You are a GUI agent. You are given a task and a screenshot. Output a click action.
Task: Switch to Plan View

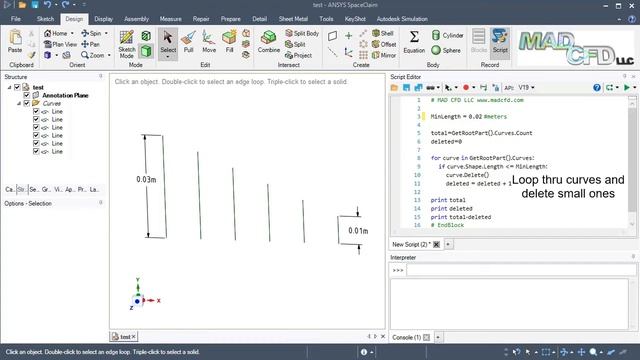tap(60, 44)
